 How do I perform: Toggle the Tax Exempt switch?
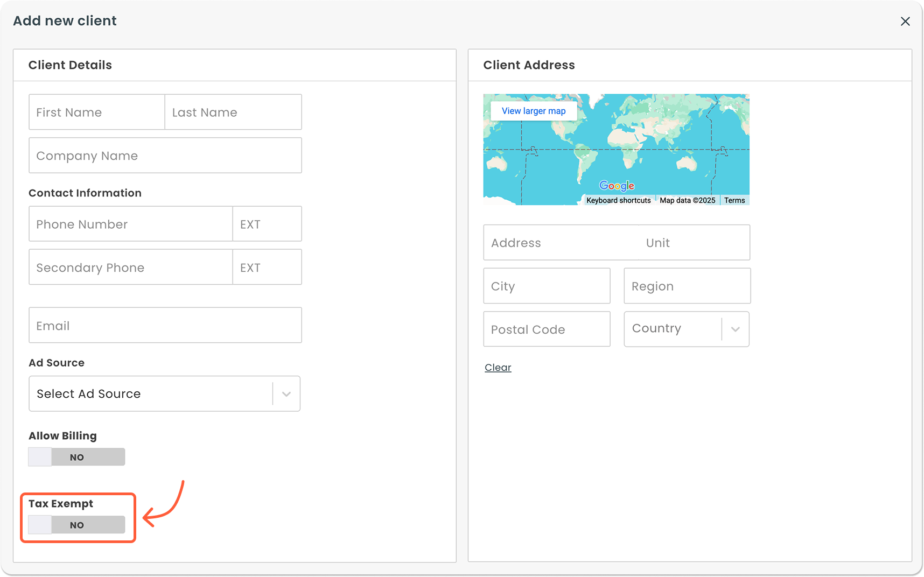[x=77, y=525]
